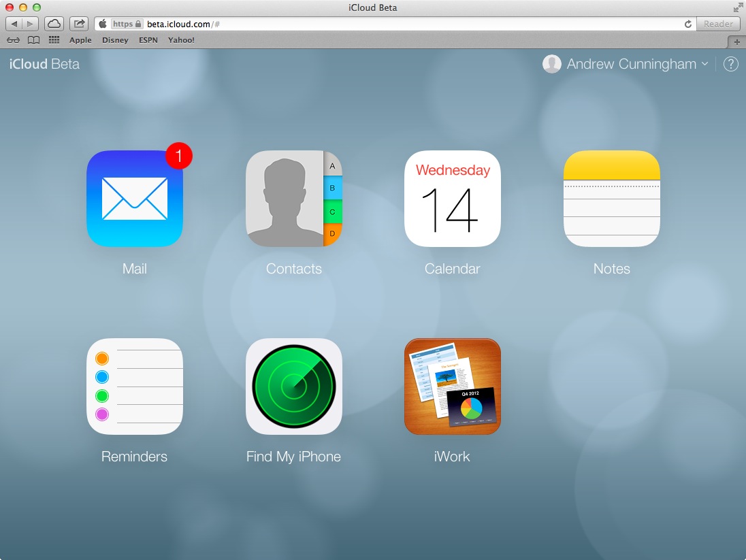Click the iCloud tabs toolbar button
This screenshot has height=560, width=746.
point(54,24)
